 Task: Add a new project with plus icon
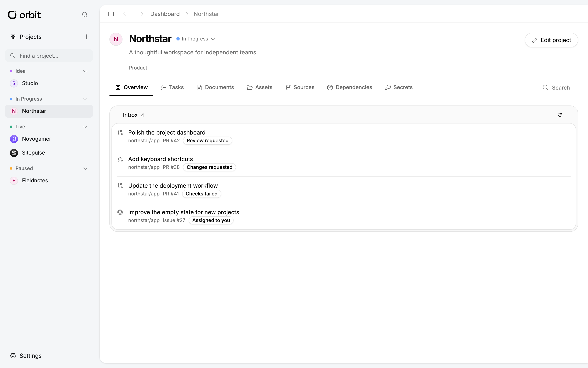coord(87,37)
